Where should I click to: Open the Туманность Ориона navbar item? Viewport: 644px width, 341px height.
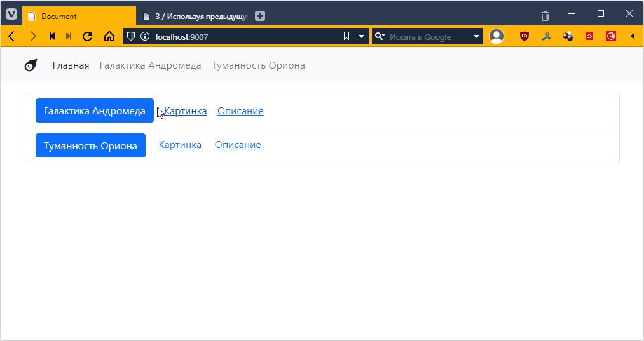(258, 65)
